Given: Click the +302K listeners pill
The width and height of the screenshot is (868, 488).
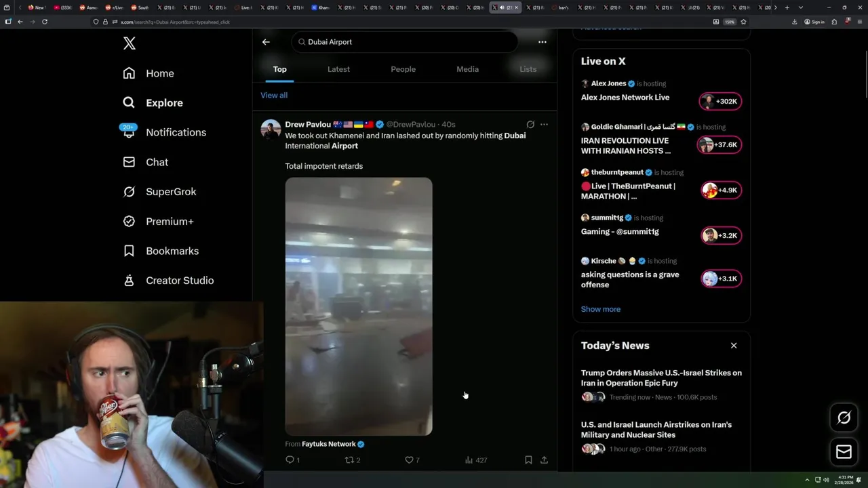Looking at the screenshot, I should pos(720,102).
